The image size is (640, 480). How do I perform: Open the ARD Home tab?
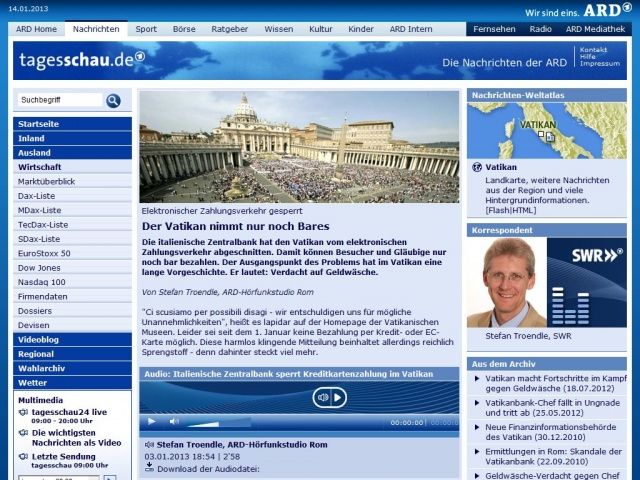(36, 29)
